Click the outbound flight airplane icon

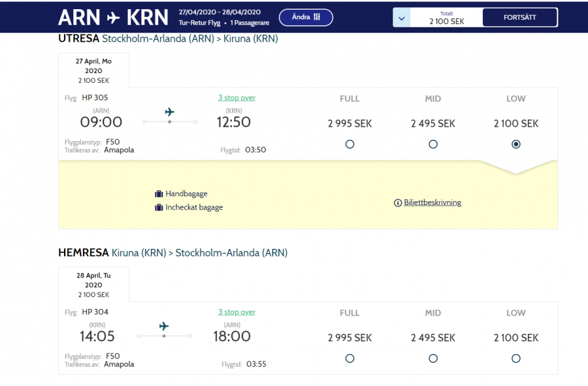170,112
